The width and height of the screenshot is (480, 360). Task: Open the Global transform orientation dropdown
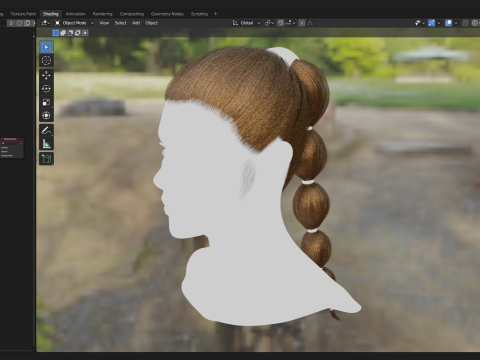[246, 23]
